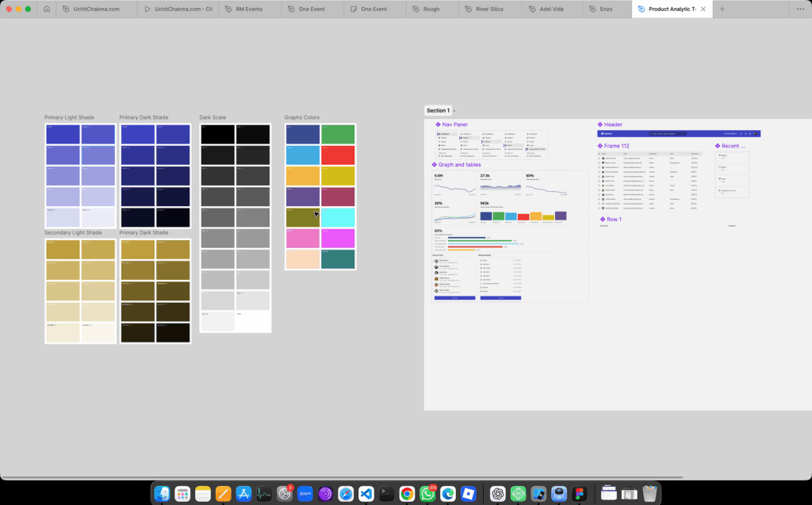Click the green swatch in Graphs Colors

coord(338,134)
